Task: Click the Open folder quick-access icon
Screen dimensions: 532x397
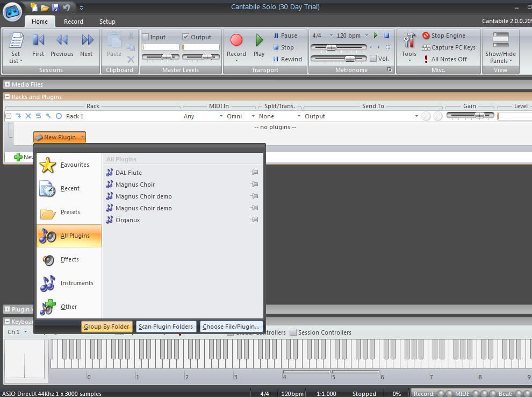Action: [x=45, y=7]
